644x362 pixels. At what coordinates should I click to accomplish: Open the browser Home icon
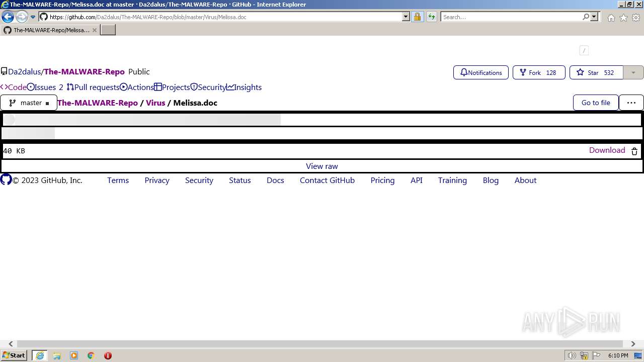(x=611, y=18)
